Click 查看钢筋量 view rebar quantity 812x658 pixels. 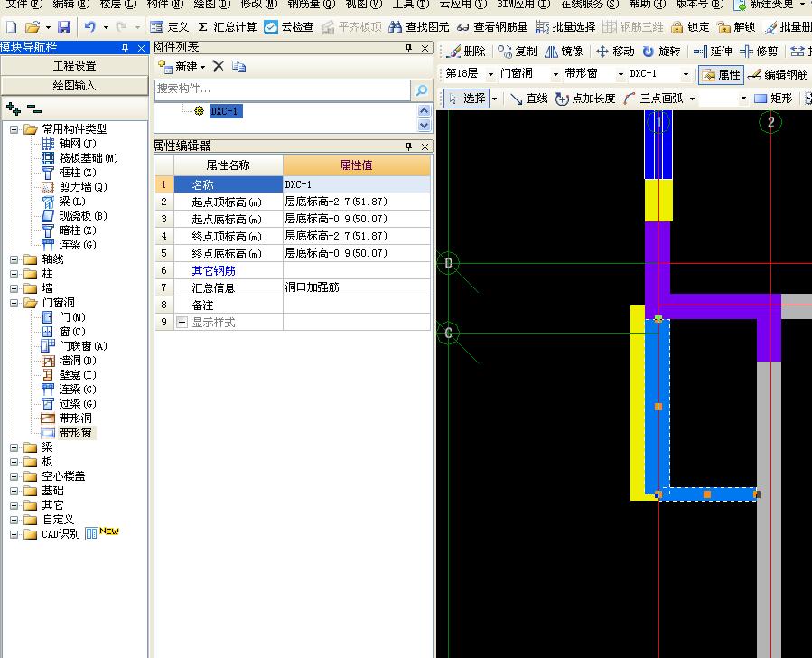492,27
